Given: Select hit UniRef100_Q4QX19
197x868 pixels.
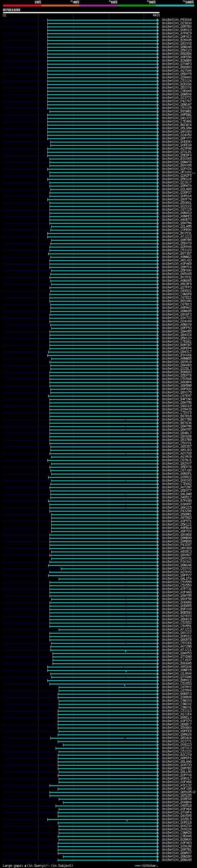Looking at the screenshot, I should (177, 406).
